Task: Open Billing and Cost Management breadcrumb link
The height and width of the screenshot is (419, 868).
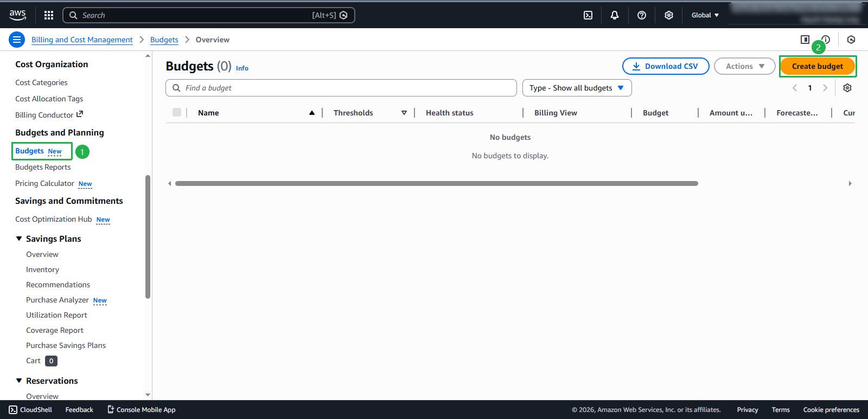Action: click(x=82, y=40)
